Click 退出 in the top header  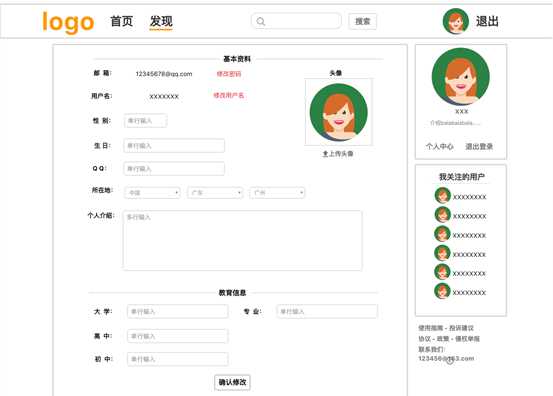click(x=487, y=22)
